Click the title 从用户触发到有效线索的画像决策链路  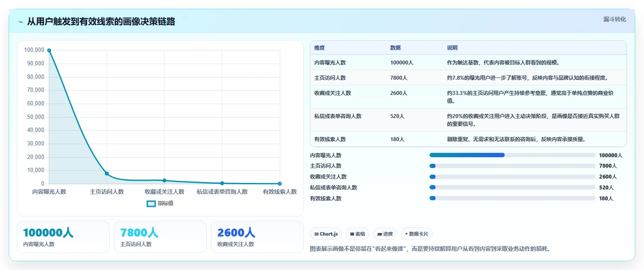101,21
